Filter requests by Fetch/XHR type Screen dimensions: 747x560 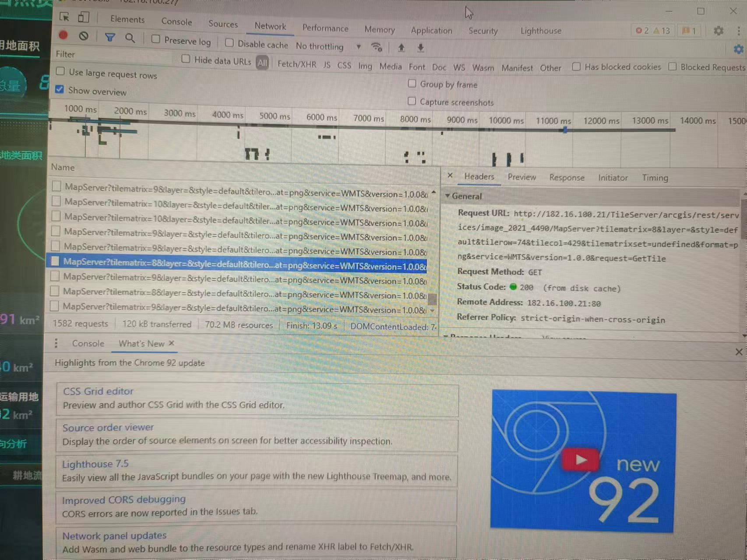296,64
